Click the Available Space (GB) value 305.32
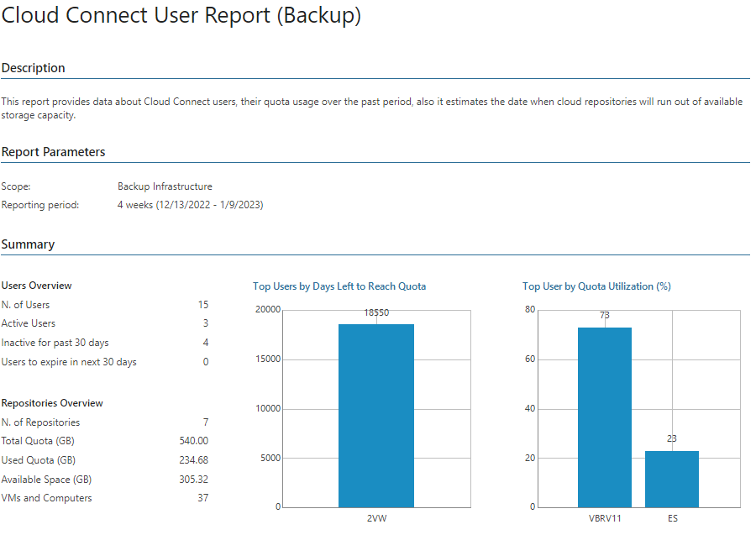 194,479
